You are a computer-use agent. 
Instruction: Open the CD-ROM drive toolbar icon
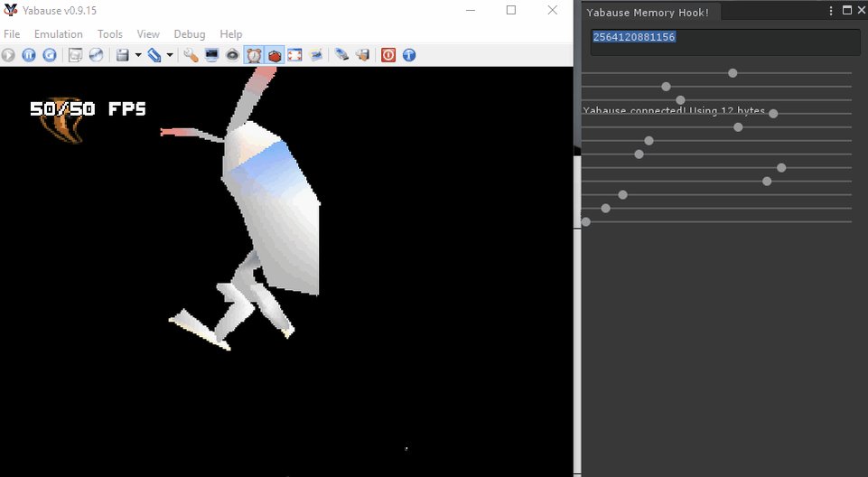coord(97,55)
